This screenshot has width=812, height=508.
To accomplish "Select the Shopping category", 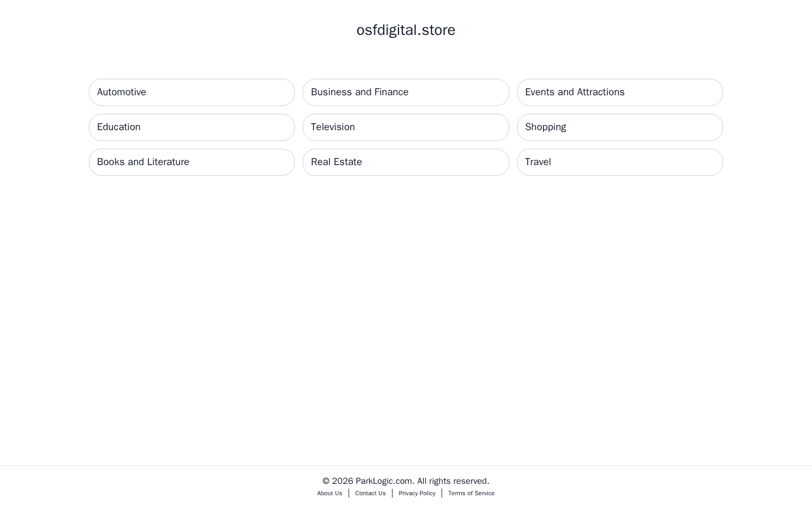I will pos(620,127).
